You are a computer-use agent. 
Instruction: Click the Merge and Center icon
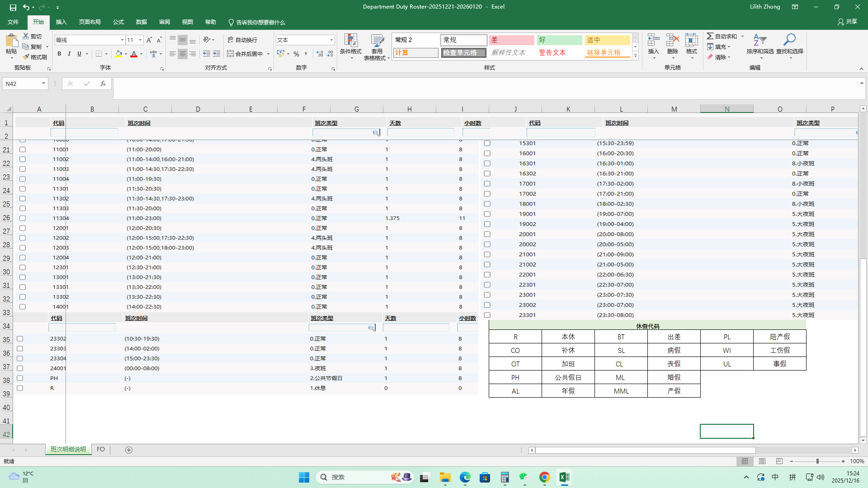click(231, 54)
